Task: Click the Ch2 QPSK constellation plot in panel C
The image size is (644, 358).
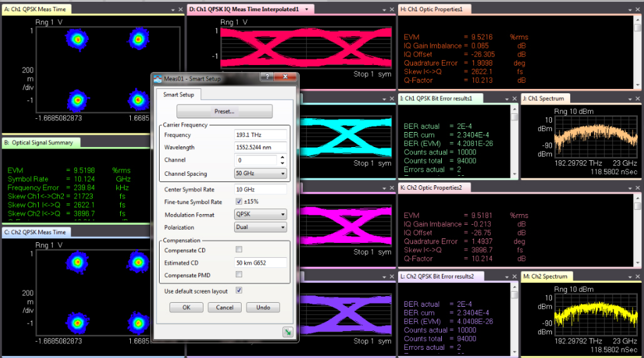Action: [x=93, y=293]
